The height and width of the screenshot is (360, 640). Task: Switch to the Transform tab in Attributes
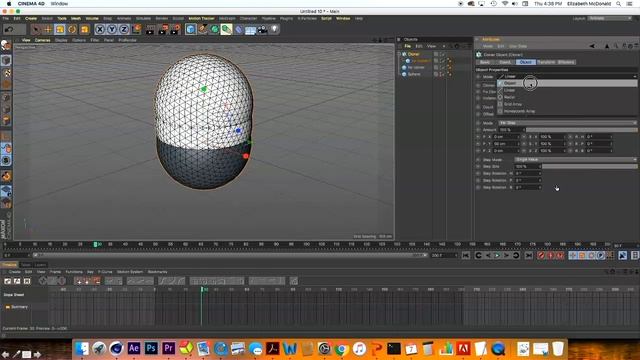546,62
